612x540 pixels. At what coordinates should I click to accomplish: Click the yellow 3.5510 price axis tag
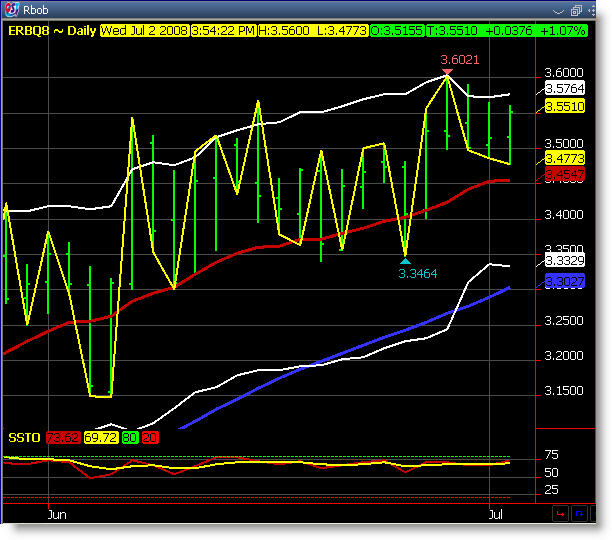point(564,107)
